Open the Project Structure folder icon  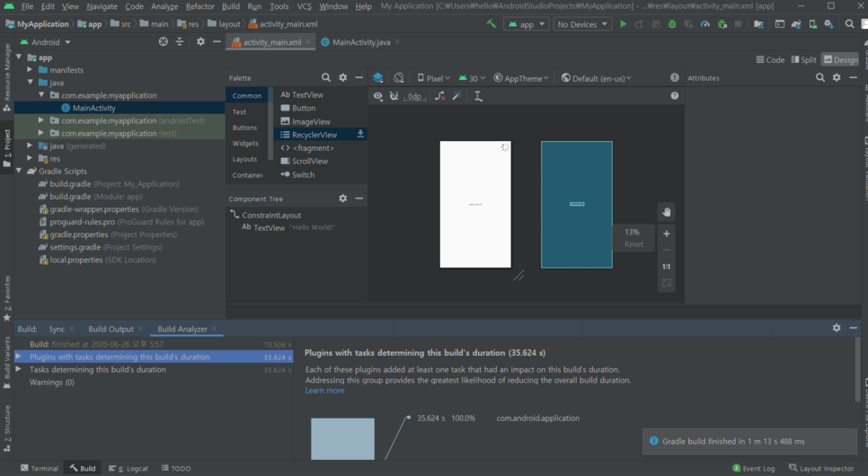pyautogui.click(x=758, y=24)
